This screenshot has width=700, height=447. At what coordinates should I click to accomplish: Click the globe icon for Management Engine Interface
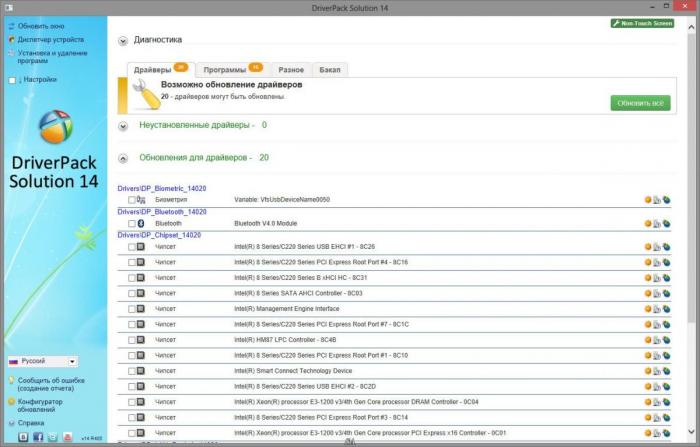click(667, 309)
